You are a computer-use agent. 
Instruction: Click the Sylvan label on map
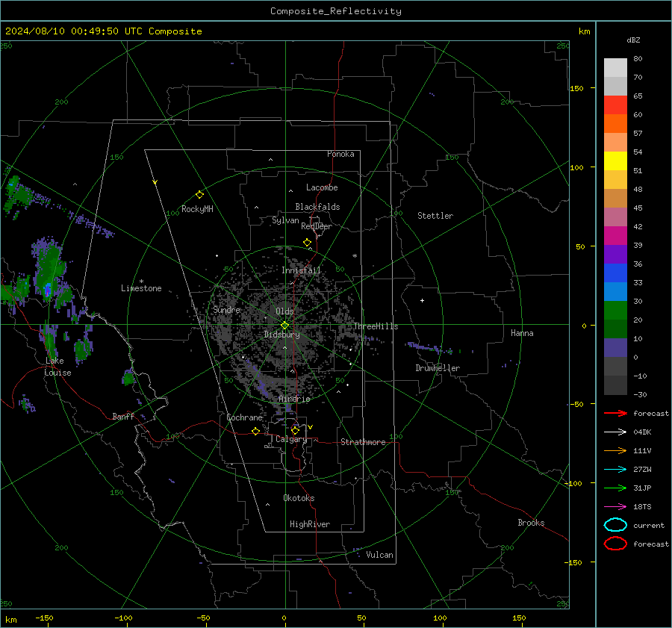(285, 220)
